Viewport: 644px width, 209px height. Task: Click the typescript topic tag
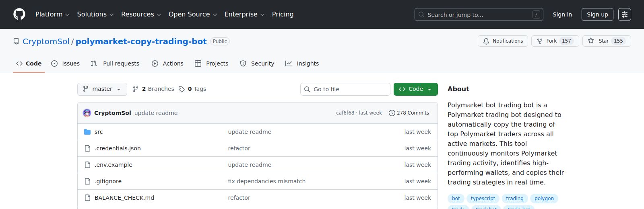[x=483, y=199]
